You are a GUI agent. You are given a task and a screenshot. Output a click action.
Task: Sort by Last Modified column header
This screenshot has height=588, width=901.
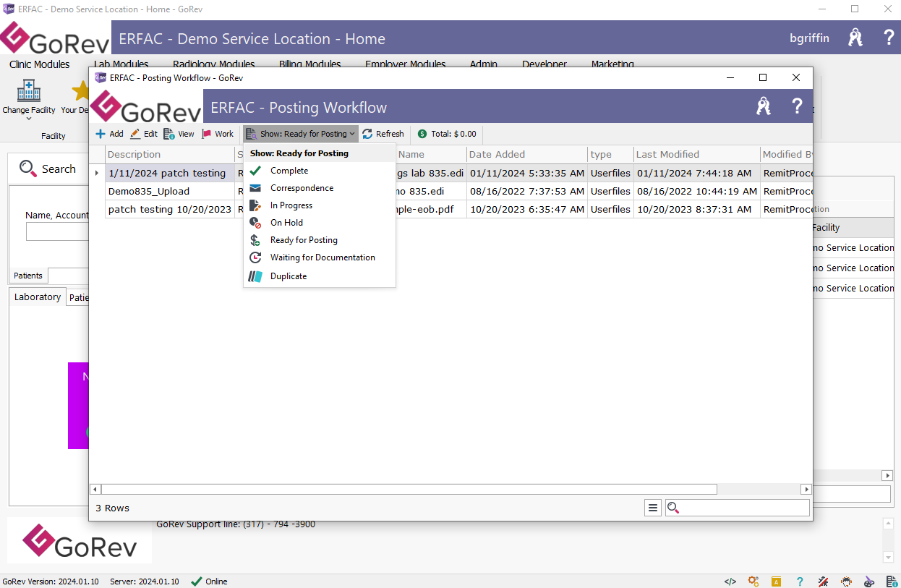coord(697,154)
